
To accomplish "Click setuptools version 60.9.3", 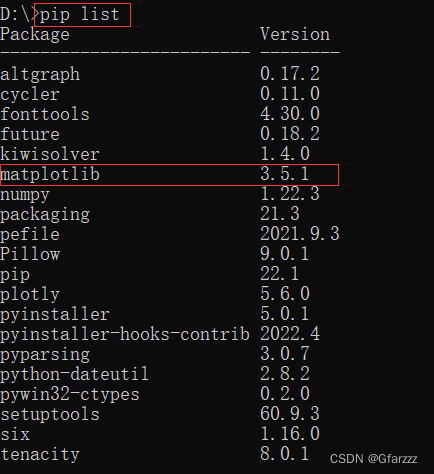I will point(290,414).
